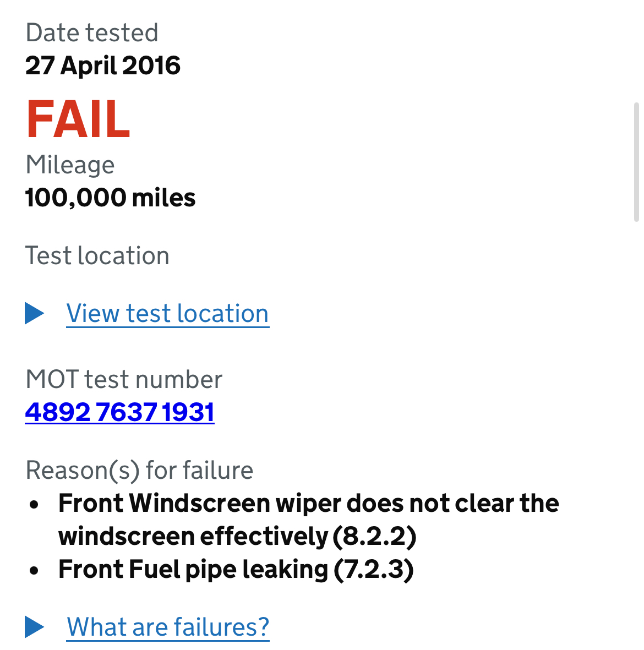Viewport: 644px width, 650px height.
Task: Click the (7.2.3) reference code
Action: 374,569
